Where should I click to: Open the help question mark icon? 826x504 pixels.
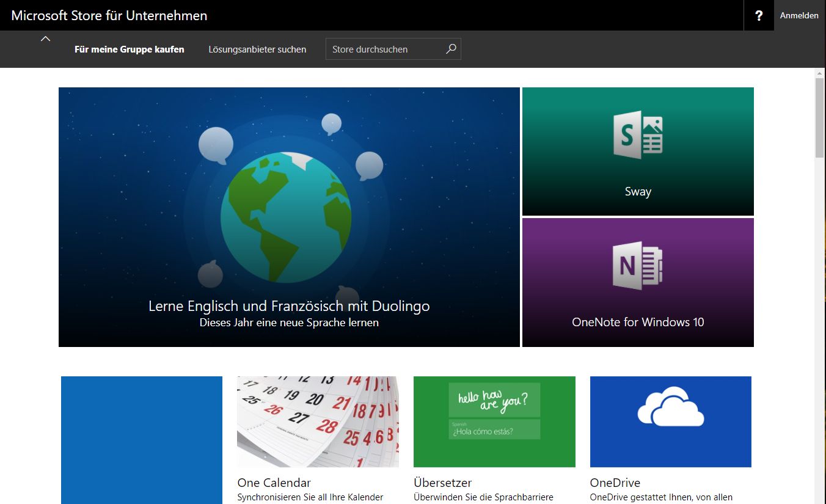tap(759, 15)
